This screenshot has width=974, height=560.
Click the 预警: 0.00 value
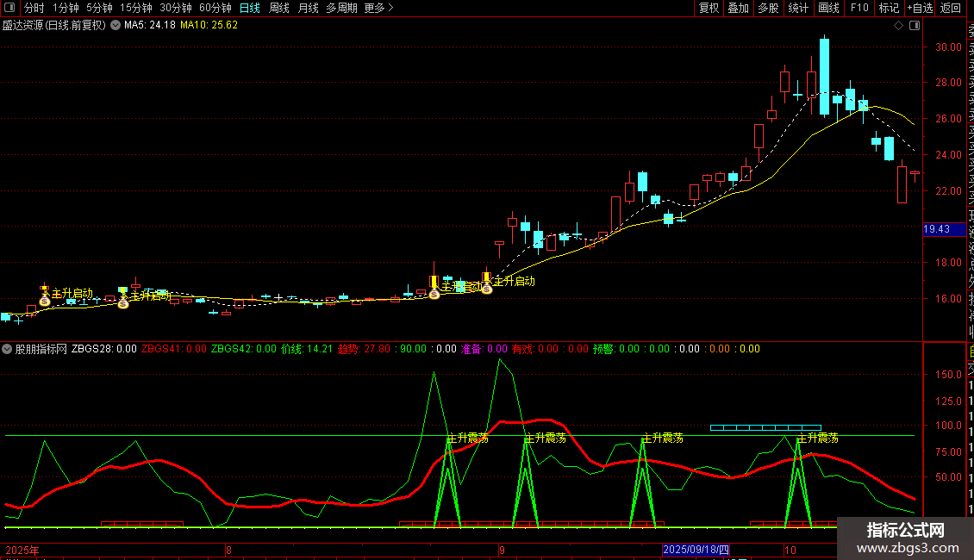[x=616, y=349]
